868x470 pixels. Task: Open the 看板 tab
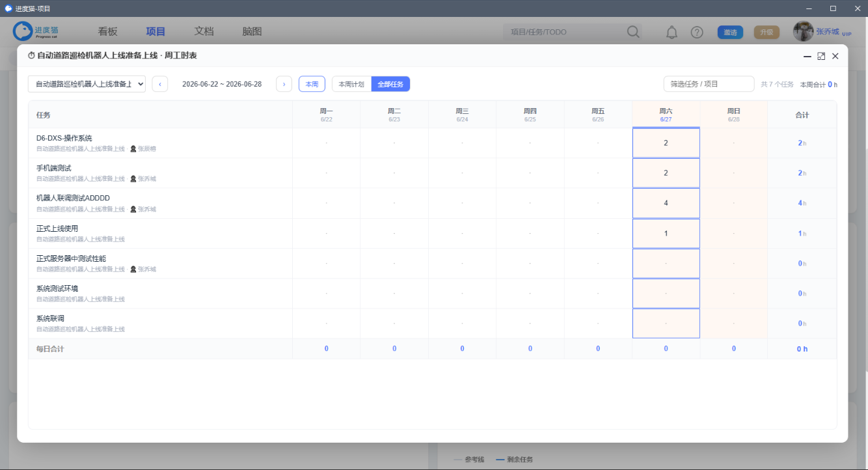[108, 31]
